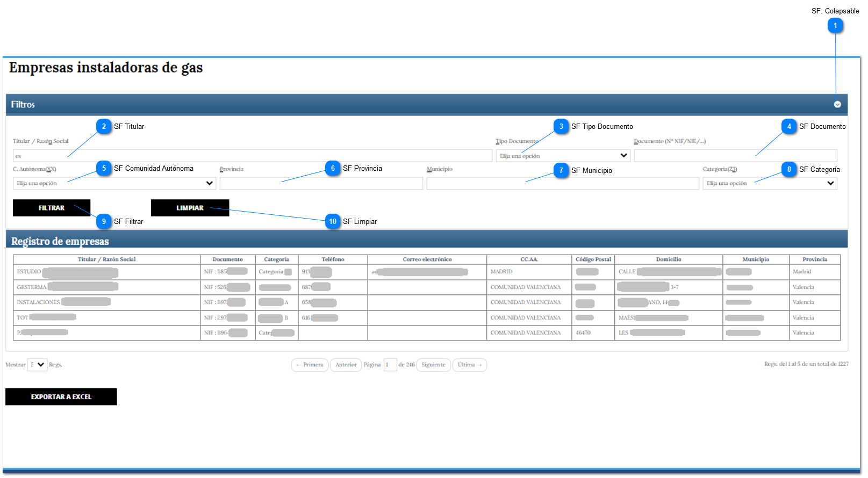Open the C. Autónoma dropdown
This screenshot has width=868, height=478.
tap(114, 183)
